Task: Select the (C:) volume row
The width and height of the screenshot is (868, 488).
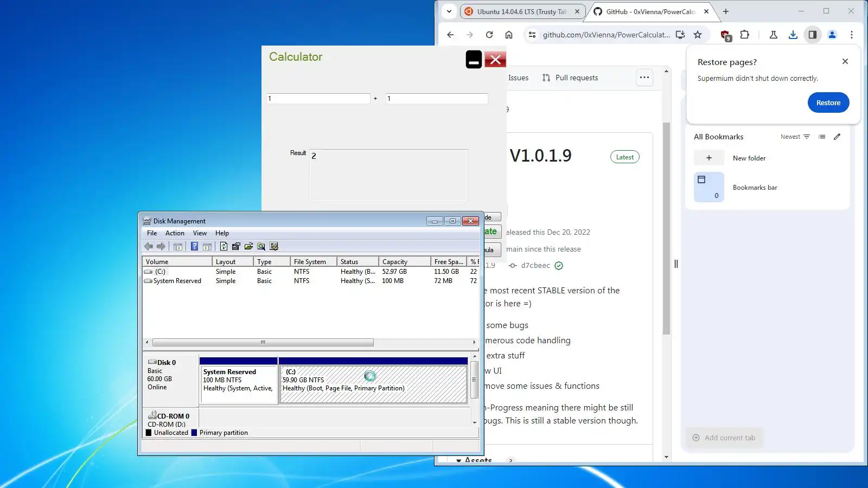Action: tap(311, 272)
